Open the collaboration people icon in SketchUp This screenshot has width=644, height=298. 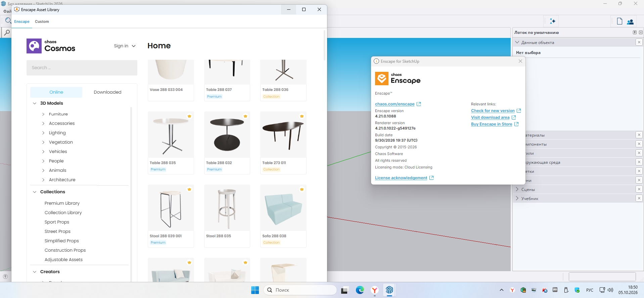(x=630, y=21)
